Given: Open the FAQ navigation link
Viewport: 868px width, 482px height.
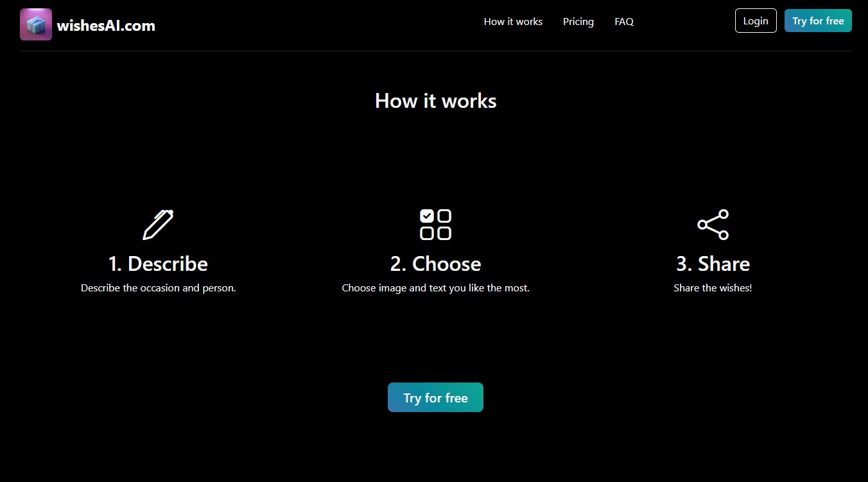Looking at the screenshot, I should pyautogui.click(x=623, y=21).
